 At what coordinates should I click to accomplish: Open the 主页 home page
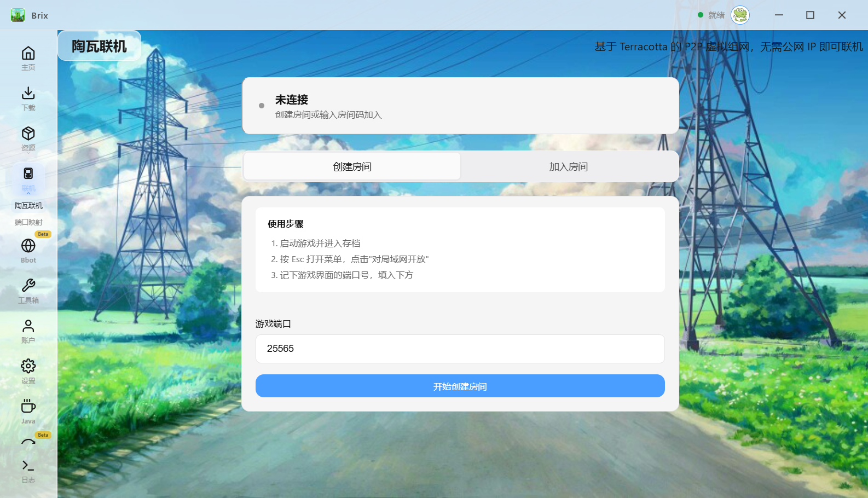(x=28, y=59)
